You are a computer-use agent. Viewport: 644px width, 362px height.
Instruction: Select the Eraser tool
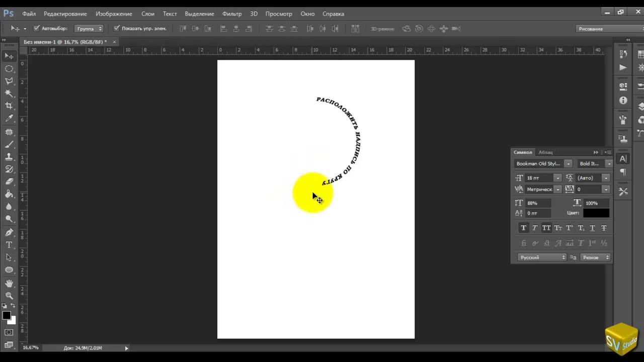tap(9, 182)
